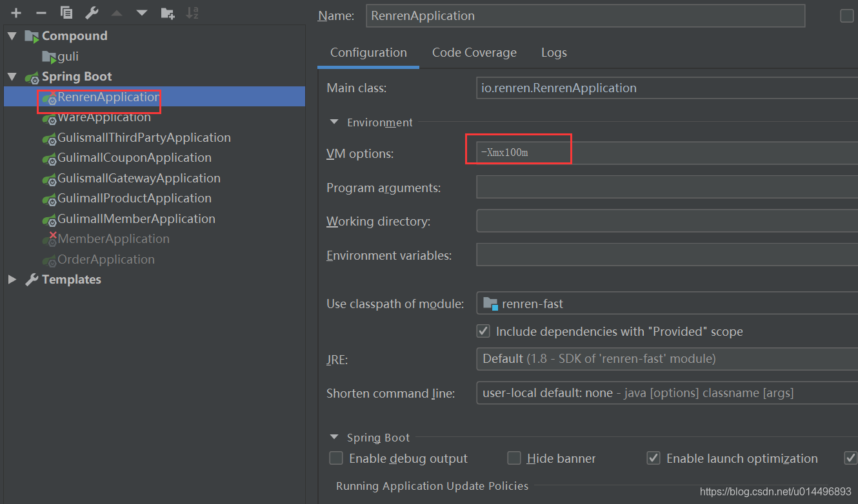Move configuration down with arrow icon
858x504 pixels.
pyautogui.click(x=142, y=13)
